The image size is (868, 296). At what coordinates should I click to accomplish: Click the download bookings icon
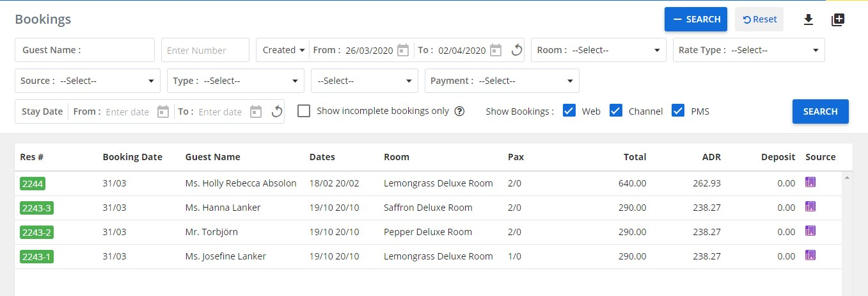tap(808, 20)
